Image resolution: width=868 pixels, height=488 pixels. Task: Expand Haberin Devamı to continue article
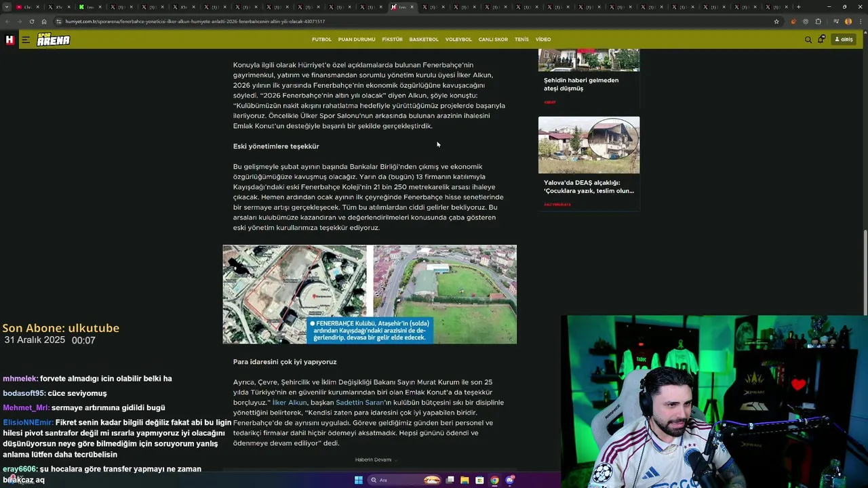[375, 460]
